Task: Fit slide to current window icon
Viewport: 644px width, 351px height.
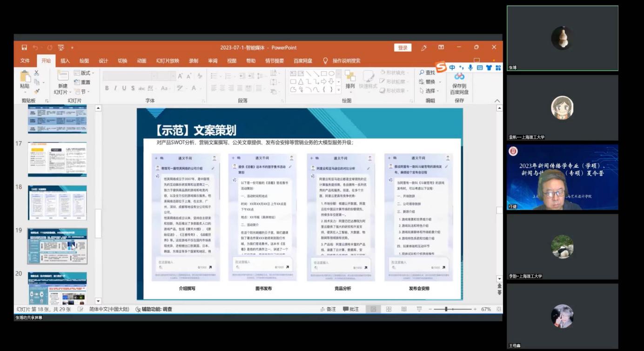Action: [499, 309]
